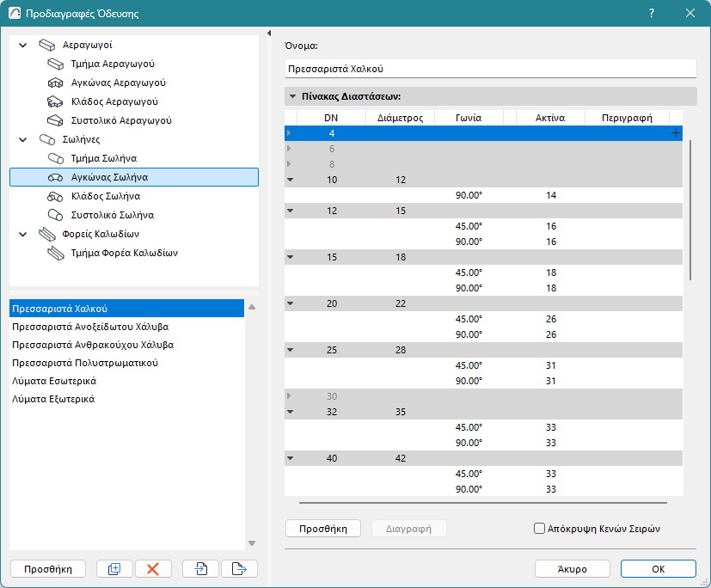Collapse the DN 10 table row
711x588 pixels.
(290, 180)
